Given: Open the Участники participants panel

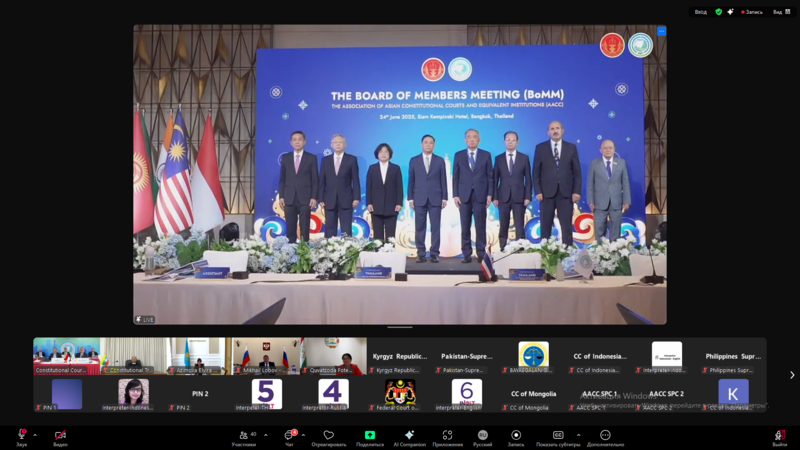Looking at the screenshot, I should tap(243, 436).
